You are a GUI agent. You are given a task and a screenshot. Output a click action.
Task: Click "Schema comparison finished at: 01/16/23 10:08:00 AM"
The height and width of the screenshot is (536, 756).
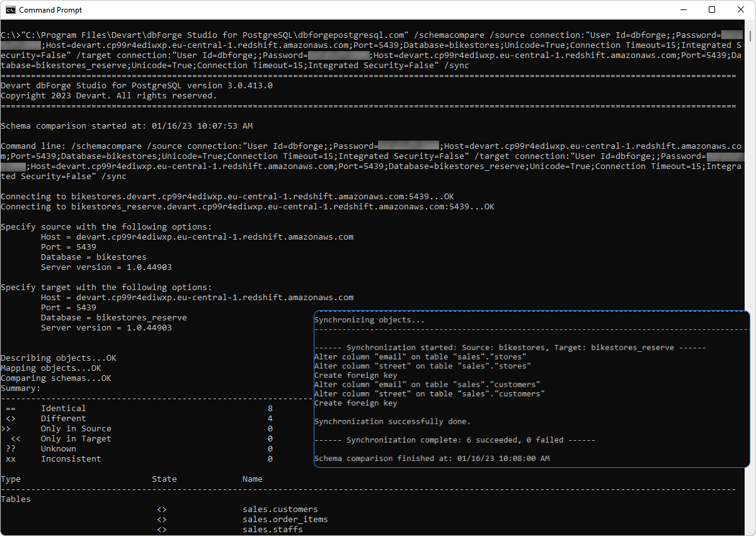432,458
